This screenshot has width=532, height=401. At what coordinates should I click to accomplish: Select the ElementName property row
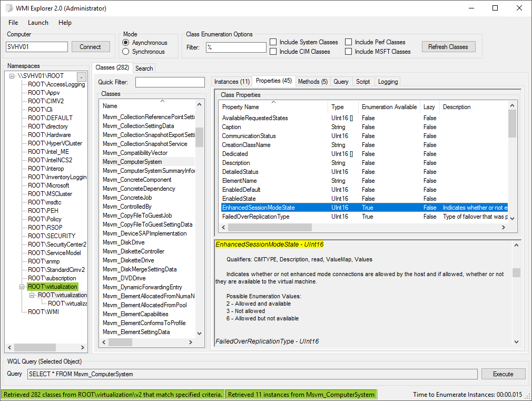[364, 181]
